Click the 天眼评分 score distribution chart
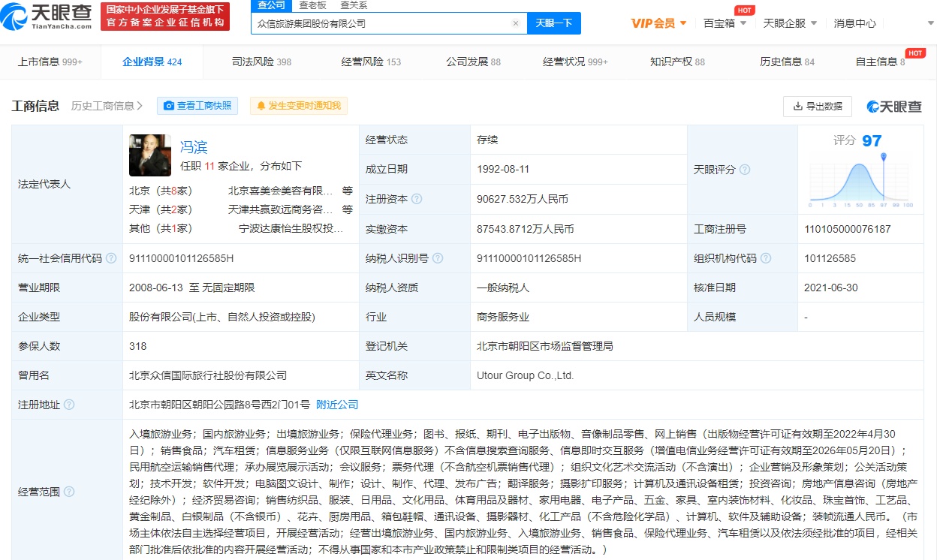Screen dimensions: 937x560 pos(860,181)
